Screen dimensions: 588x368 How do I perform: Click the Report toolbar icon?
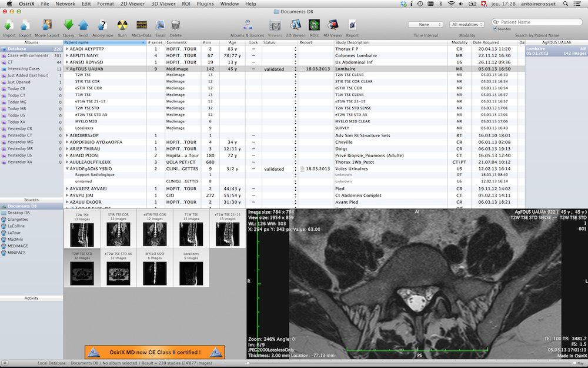pos(352,25)
